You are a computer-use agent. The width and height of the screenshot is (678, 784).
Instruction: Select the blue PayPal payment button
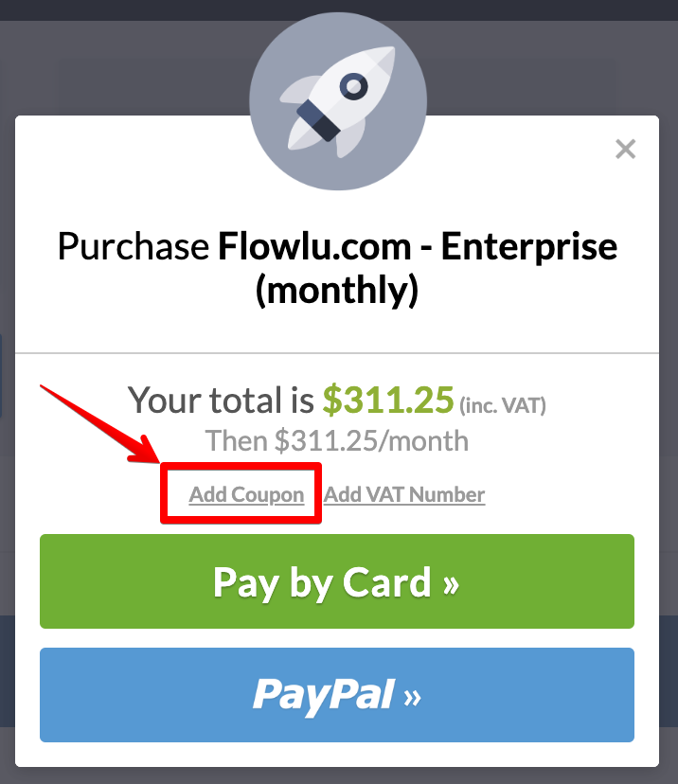337,695
